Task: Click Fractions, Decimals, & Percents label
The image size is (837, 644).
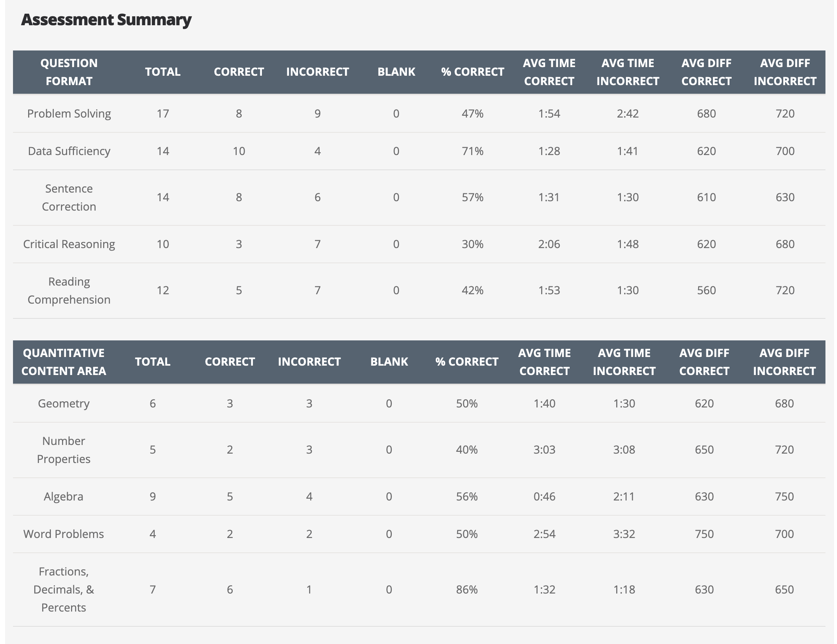Action: pyautogui.click(x=63, y=590)
